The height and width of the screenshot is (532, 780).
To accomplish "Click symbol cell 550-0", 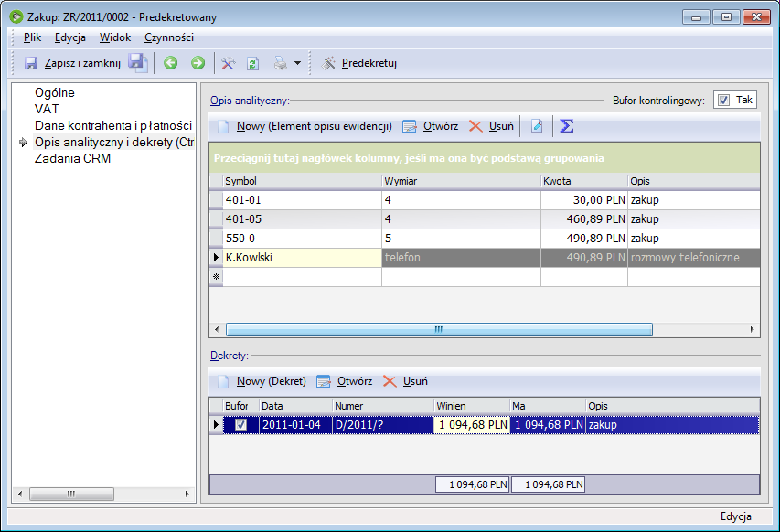I will [302, 239].
